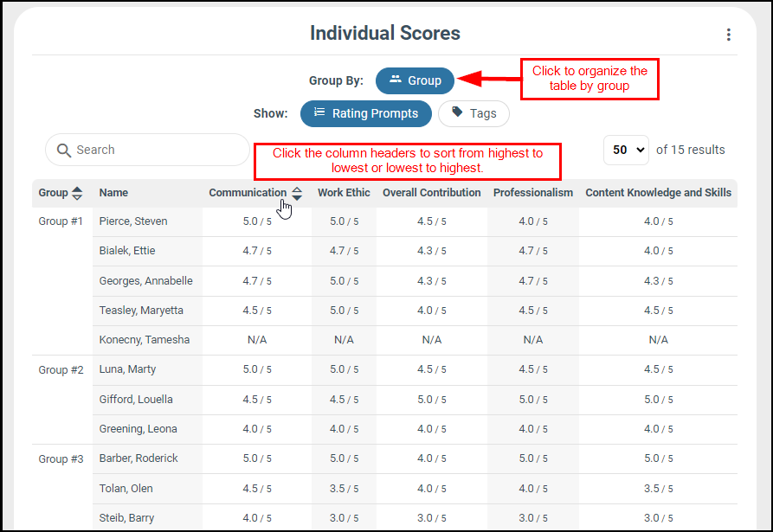This screenshot has width=773, height=532.
Task: Click Luna, Marty's Work Ethic 5.0 score
Action: click(x=345, y=369)
